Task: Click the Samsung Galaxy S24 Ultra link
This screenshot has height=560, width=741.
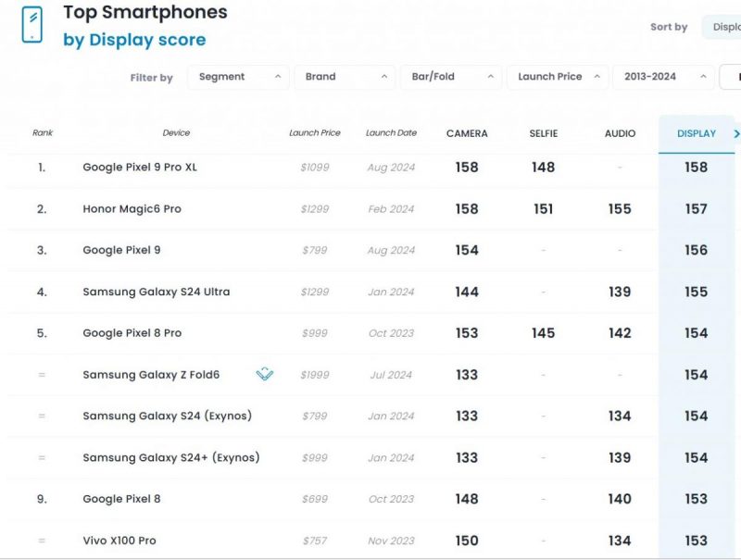Action: tap(156, 292)
